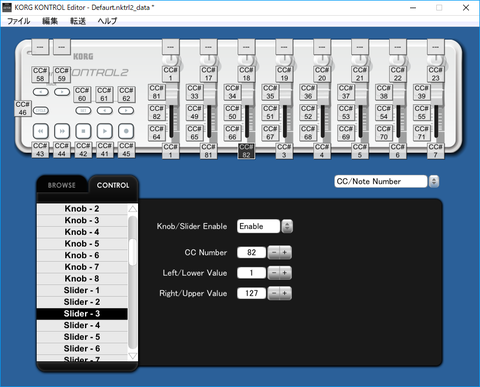Click the Fast Forward transport button icon

[x=62, y=131]
